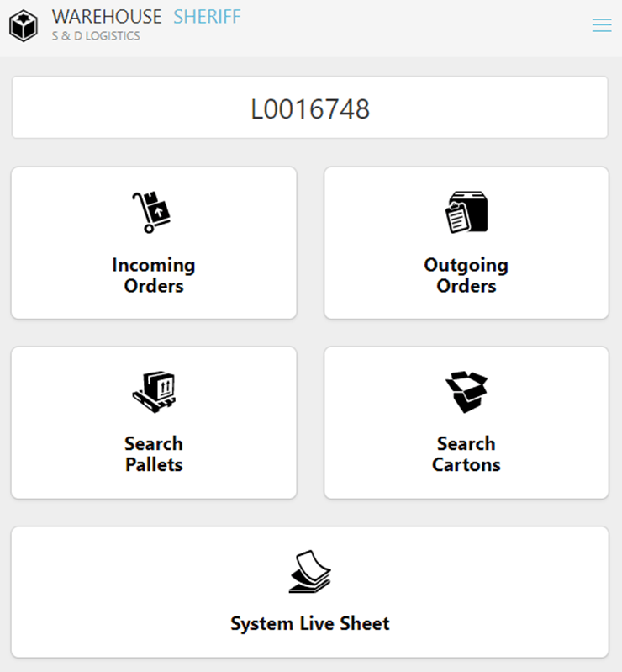Image resolution: width=622 pixels, height=672 pixels.
Task: Click the L0016748 code field
Action: pyautogui.click(x=309, y=108)
